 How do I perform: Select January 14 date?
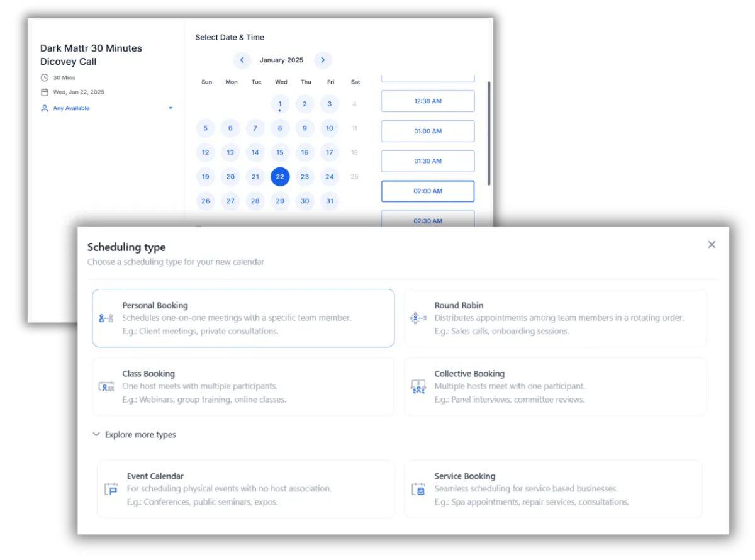255,152
